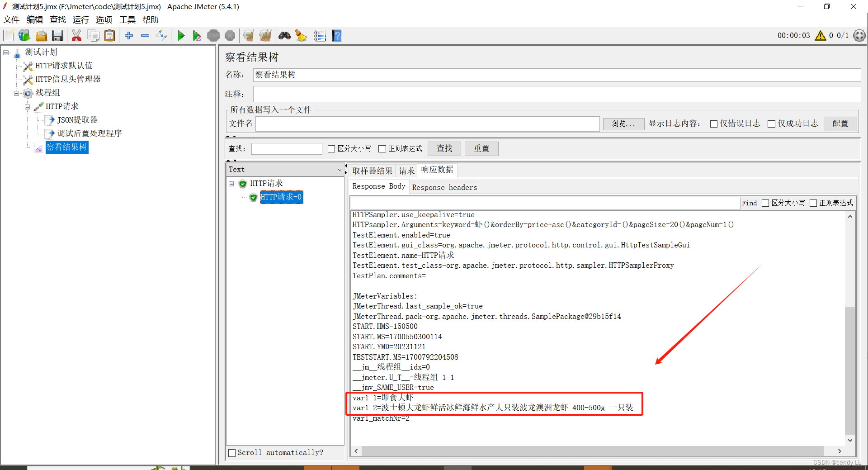Click the Stop test toolbar icon
The height and width of the screenshot is (470, 868).
click(x=213, y=35)
